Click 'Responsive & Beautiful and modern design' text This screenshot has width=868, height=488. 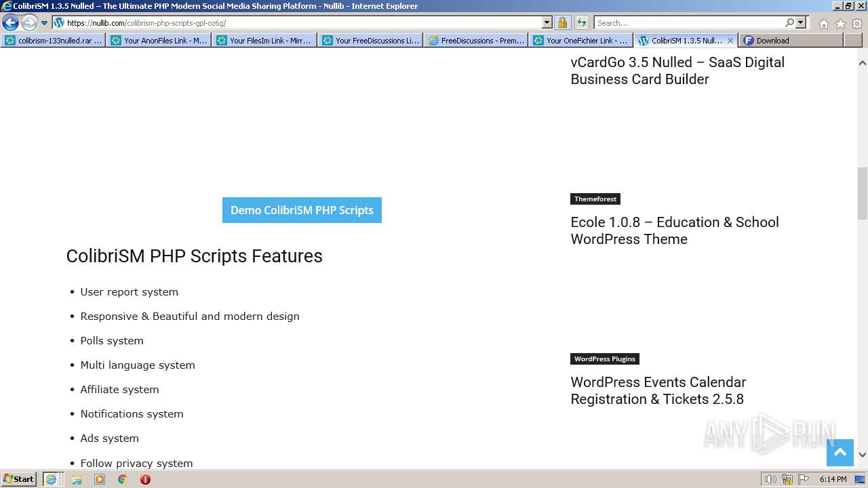[190, 316]
